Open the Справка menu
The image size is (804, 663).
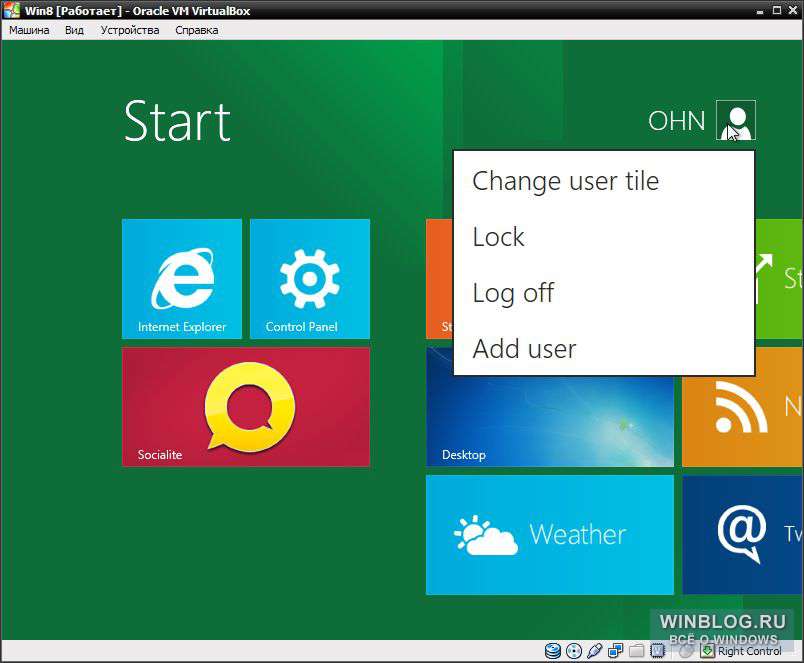point(196,30)
